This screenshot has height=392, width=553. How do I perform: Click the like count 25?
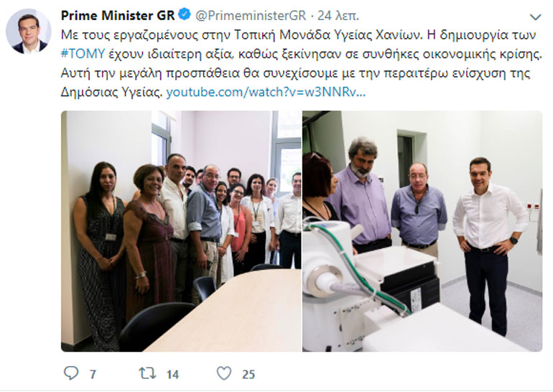(248, 374)
